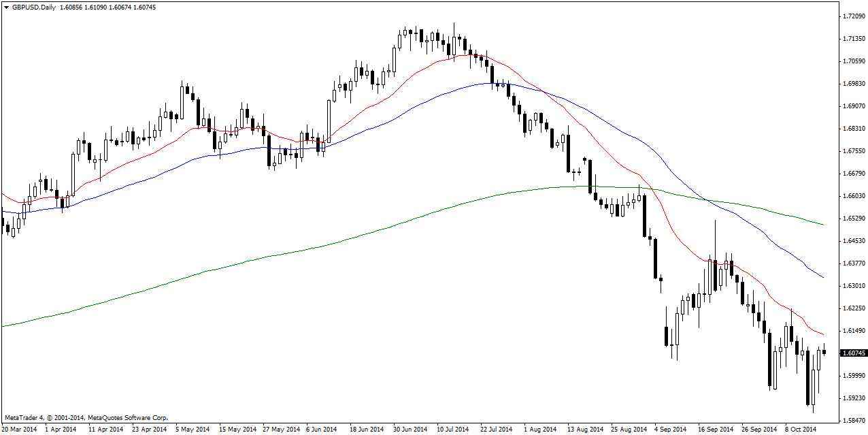Click the open price 1.60856 in header

coord(73,7)
